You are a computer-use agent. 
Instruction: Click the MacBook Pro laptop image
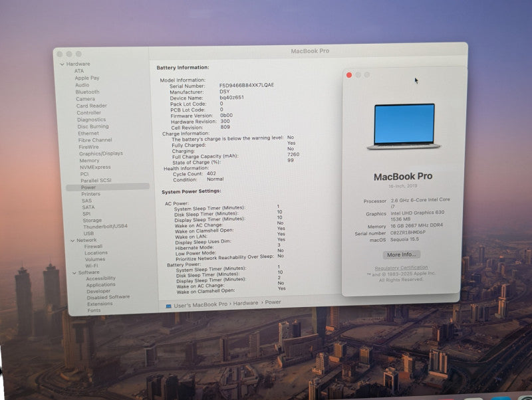tap(404, 126)
